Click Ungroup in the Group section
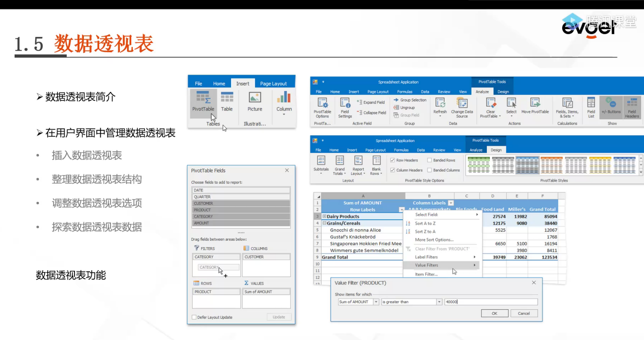644x340 pixels. point(404,107)
